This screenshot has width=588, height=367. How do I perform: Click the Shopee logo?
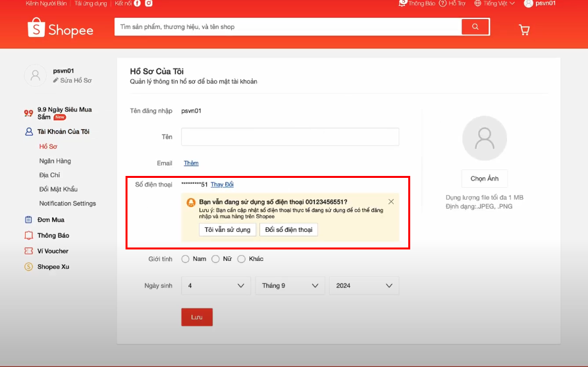tap(61, 28)
